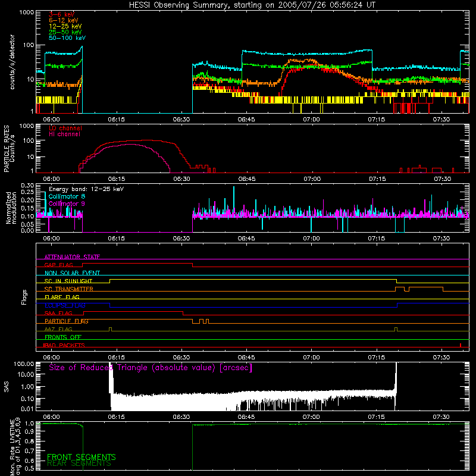476x476 pixels.
Task: Click the '06:45' tick under the flags panel
Action: coord(246,358)
